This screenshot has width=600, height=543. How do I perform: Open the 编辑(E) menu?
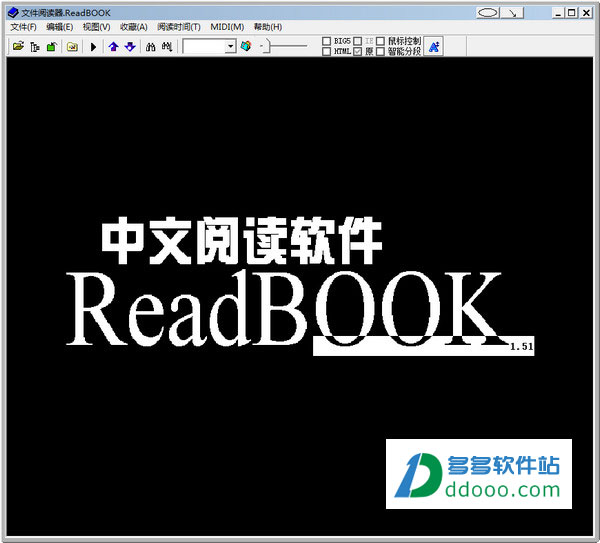coord(59,27)
